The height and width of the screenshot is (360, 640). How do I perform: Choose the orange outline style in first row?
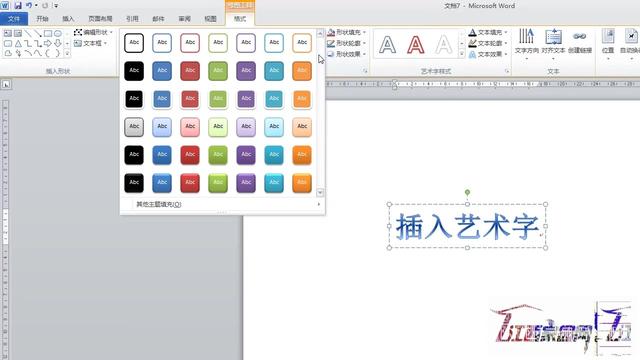click(302, 43)
